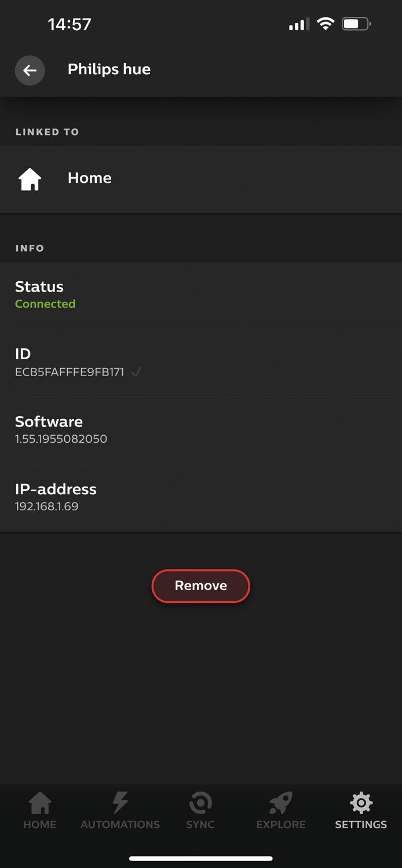Select the ID ECB5FAFFFE9FB171 row
The height and width of the screenshot is (868, 402).
(201, 363)
